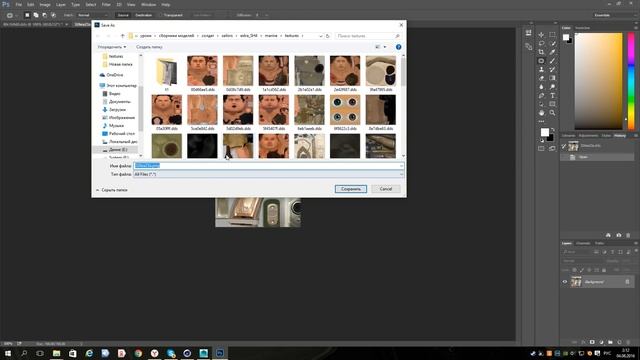
Task: Select the Gradient tool
Action: click(x=552, y=78)
